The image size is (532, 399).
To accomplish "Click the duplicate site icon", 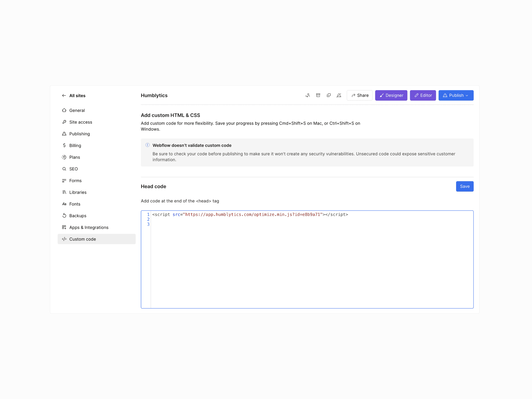I will (x=329, y=95).
